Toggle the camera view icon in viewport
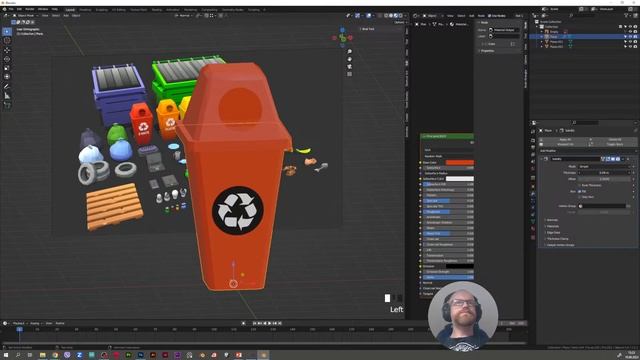 [x=349, y=67]
